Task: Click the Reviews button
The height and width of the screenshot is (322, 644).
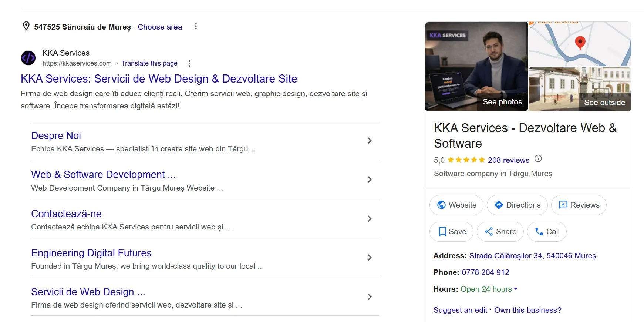Action: tap(579, 205)
